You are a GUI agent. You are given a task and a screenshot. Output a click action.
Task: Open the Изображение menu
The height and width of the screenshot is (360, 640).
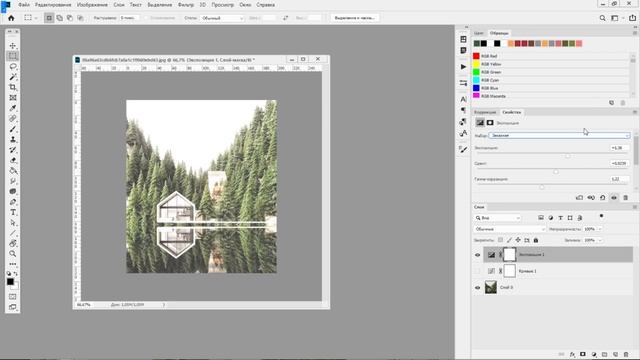coord(92,5)
